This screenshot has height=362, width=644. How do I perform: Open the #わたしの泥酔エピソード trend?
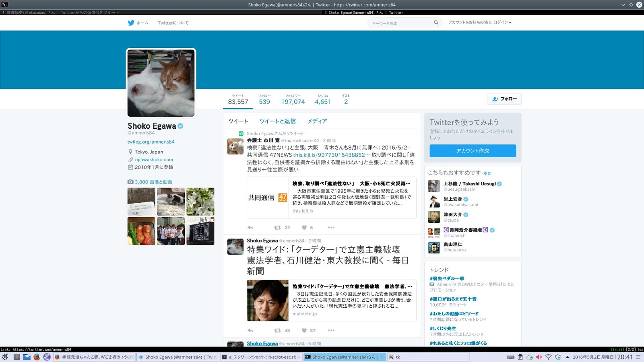click(454, 313)
